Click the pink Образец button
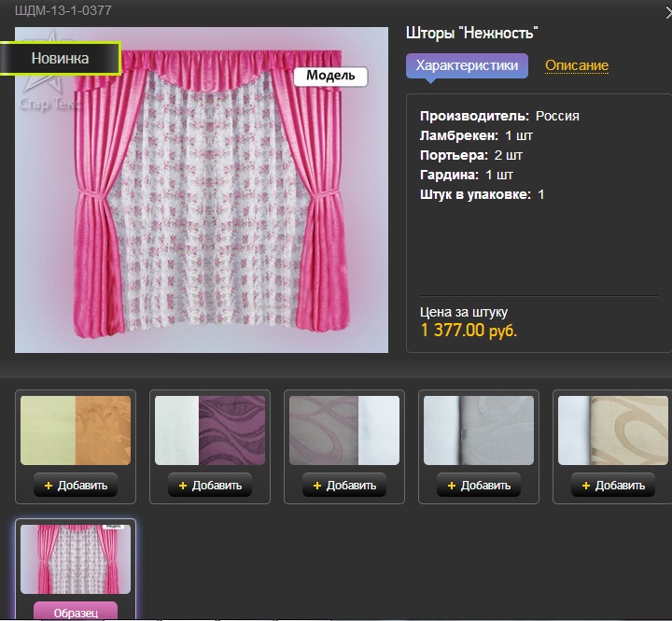Image resolution: width=672 pixels, height=621 pixels. pyautogui.click(x=77, y=611)
